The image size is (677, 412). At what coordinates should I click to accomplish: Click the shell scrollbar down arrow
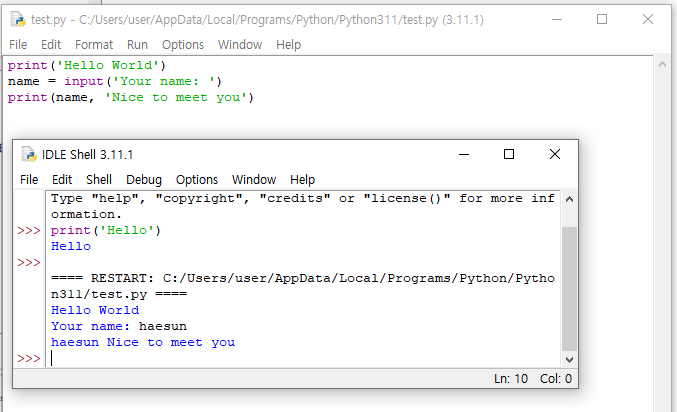point(569,359)
